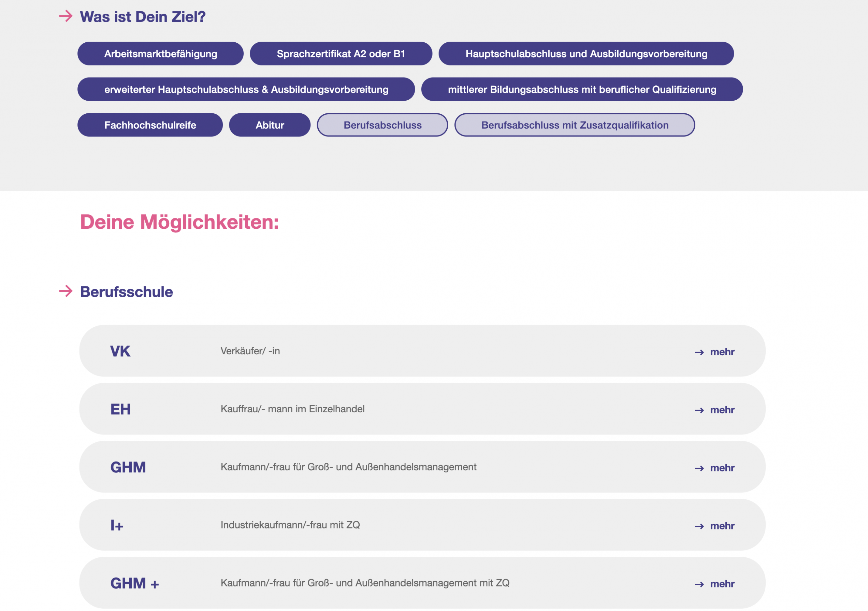The width and height of the screenshot is (868, 611).
Task: Click the pink arrow beside 'Was ist Dein Ziel?'
Action: [x=66, y=16]
